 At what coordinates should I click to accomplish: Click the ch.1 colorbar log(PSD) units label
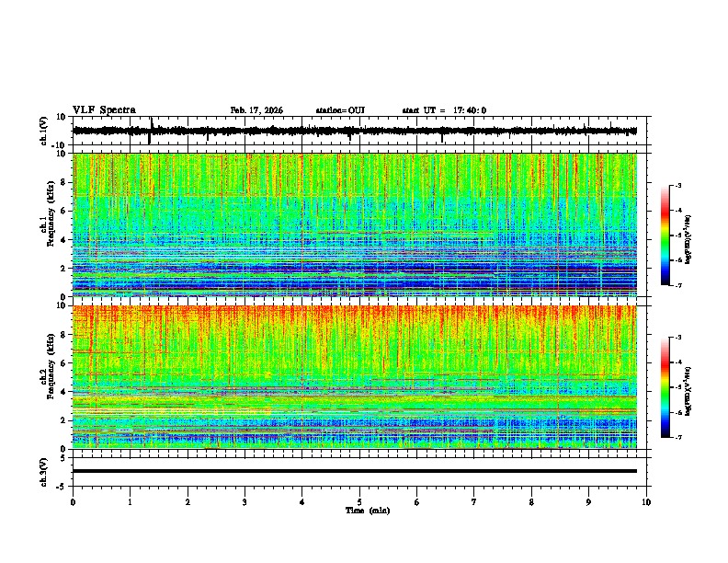coord(688,240)
